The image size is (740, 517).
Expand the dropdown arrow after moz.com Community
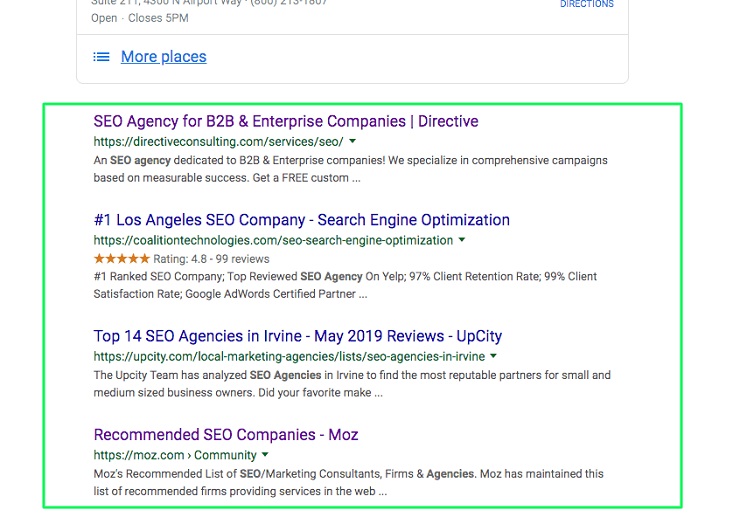(x=265, y=455)
